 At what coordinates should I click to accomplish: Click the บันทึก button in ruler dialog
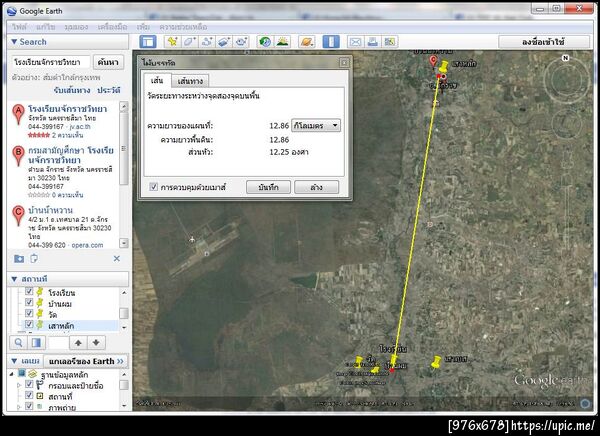click(x=268, y=187)
